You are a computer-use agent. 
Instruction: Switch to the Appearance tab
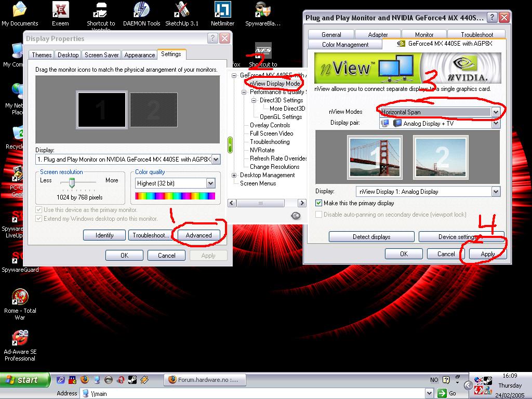tap(139, 55)
